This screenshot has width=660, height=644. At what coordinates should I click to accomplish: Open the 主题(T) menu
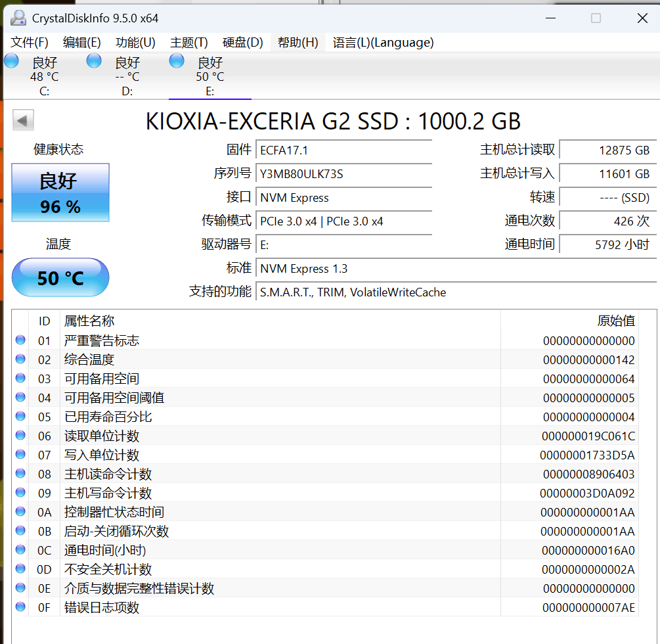(x=189, y=43)
